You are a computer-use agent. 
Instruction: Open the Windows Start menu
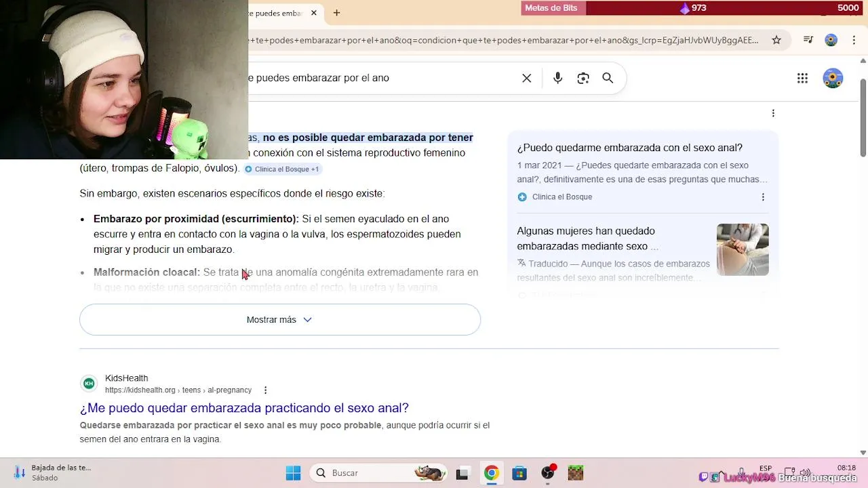click(x=293, y=473)
